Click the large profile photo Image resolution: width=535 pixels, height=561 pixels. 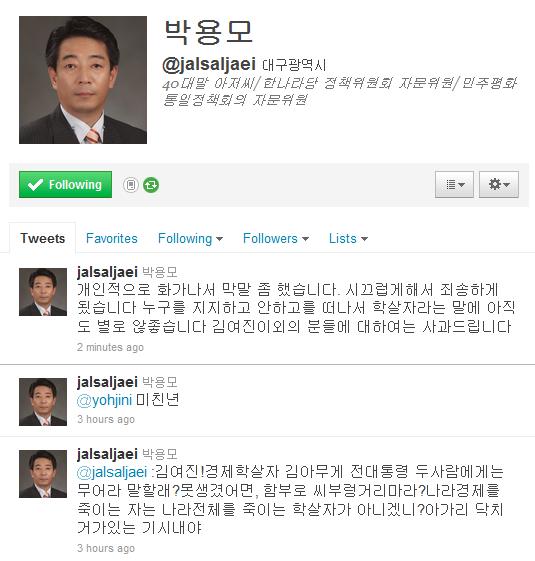[83, 80]
